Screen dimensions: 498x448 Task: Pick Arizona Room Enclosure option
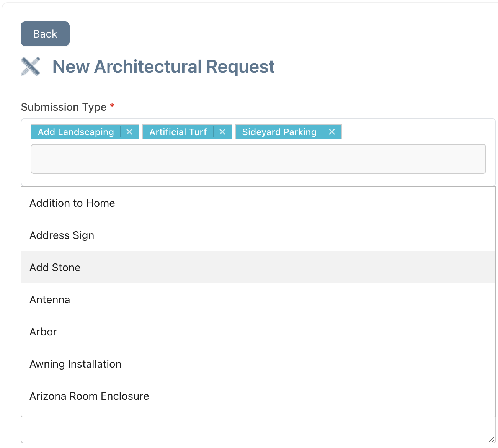click(258, 396)
